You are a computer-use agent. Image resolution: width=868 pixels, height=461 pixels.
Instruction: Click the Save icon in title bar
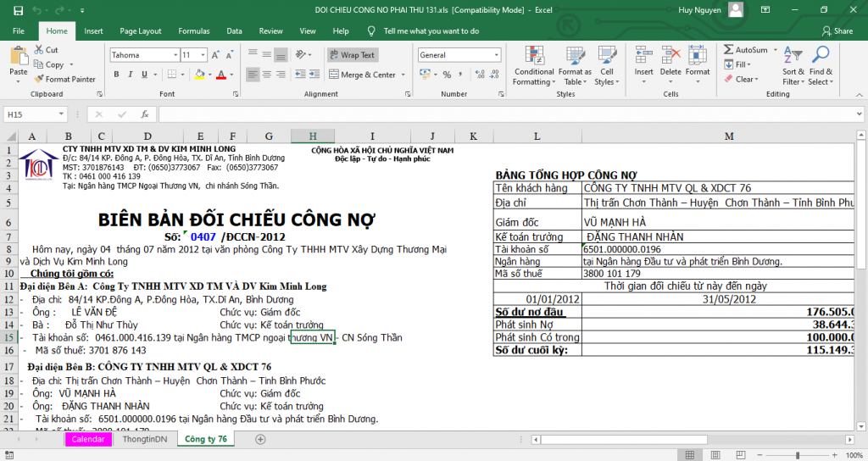click(16, 9)
